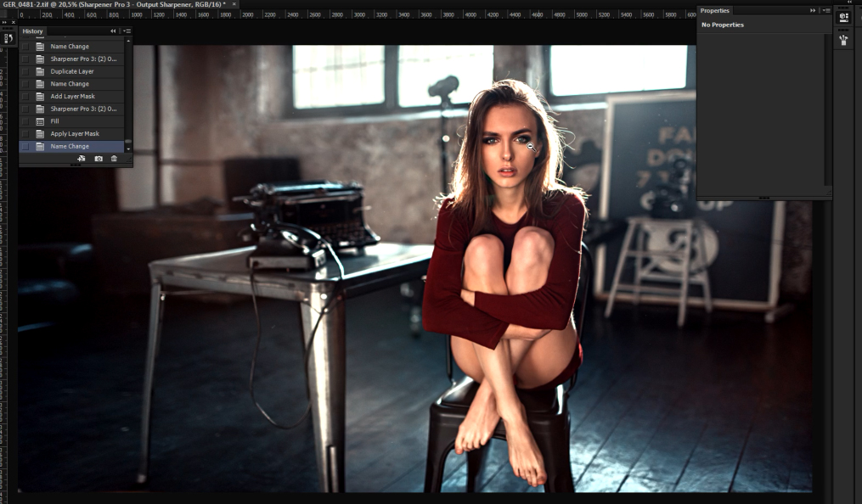Create new document from current history state
The image size is (862, 504).
pos(82,159)
